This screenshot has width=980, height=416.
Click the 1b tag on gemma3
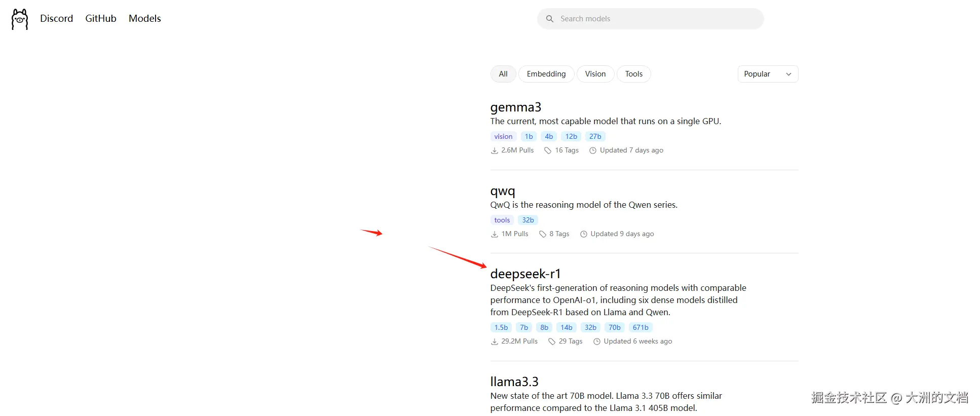pyautogui.click(x=529, y=136)
